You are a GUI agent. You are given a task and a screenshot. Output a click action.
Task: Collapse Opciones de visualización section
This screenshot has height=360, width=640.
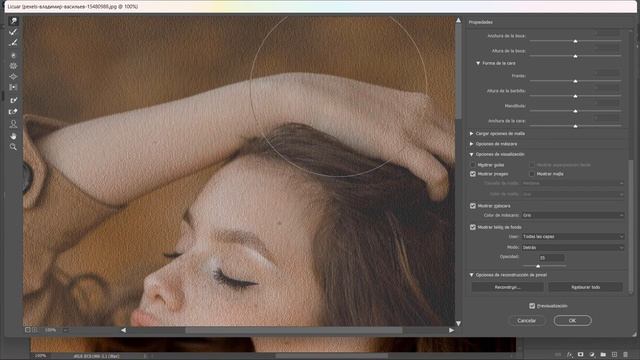471,154
